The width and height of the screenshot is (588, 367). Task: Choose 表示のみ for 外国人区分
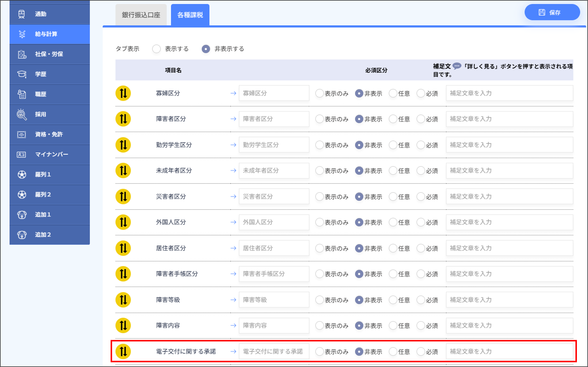pos(320,222)
